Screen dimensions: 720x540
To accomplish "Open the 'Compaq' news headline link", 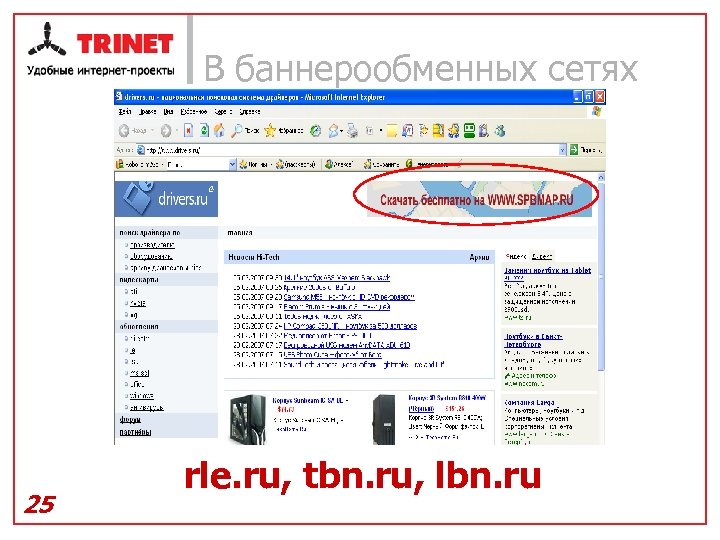I will (x=350, y=326).
